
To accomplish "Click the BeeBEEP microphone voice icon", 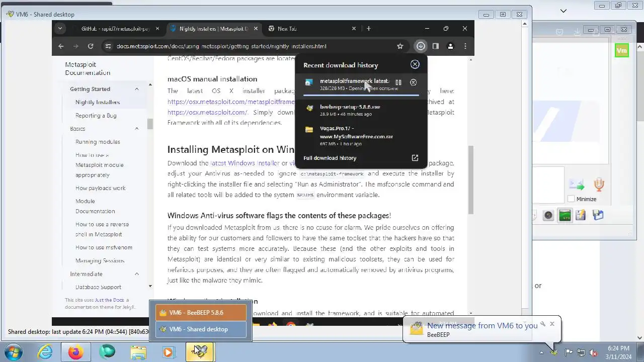I will [x=599, y=185].
